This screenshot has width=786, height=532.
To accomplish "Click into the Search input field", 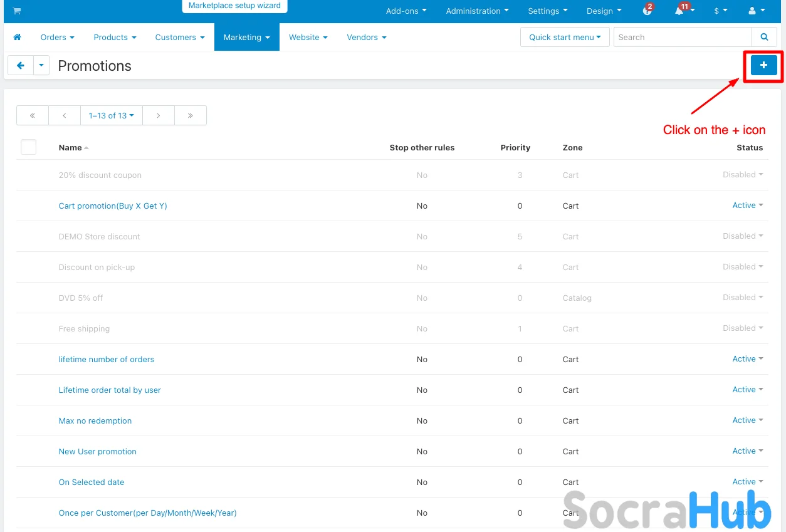I will click(682, 37).
